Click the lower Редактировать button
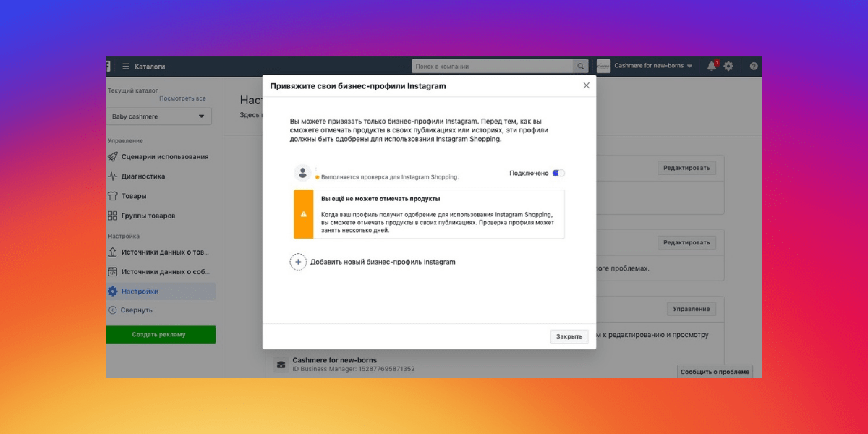Screen dimensions: 868x434 [x=687, y=242]
